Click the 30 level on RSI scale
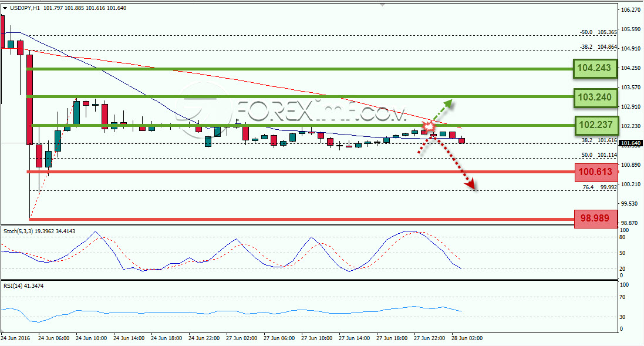Image resolution: width=644 pixels, height=346 pixels. [x=622, y=317]
